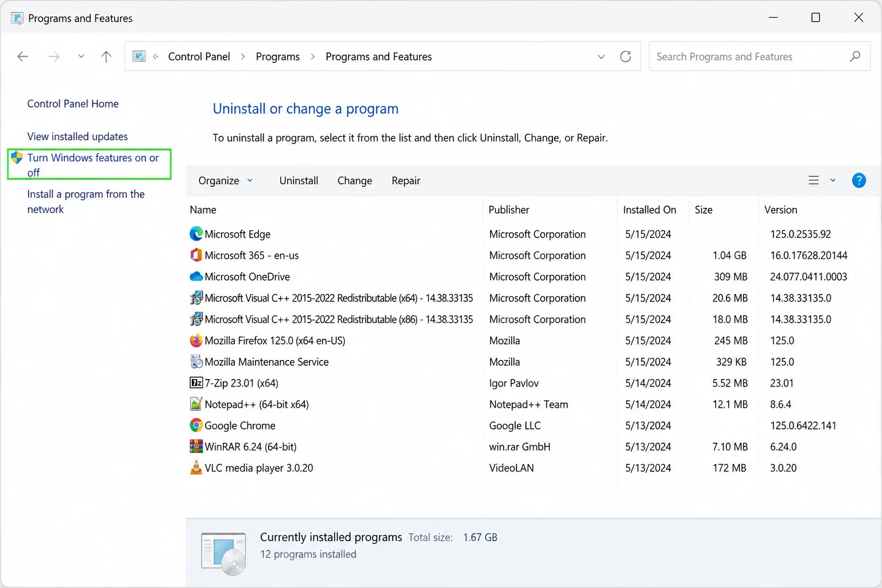Select Microsoft 365 - en-us entry
Image resolution: width=882 pixels, height=588 pixels.
coord(252,255)
